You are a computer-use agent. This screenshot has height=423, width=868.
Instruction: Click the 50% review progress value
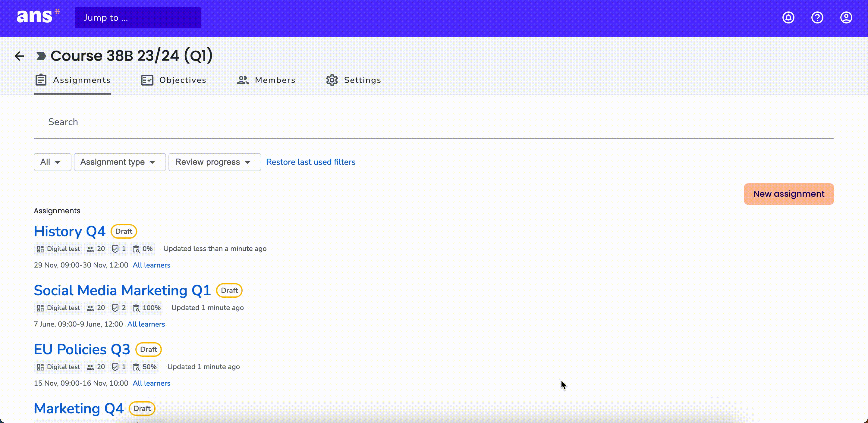[x=149, y=367]
